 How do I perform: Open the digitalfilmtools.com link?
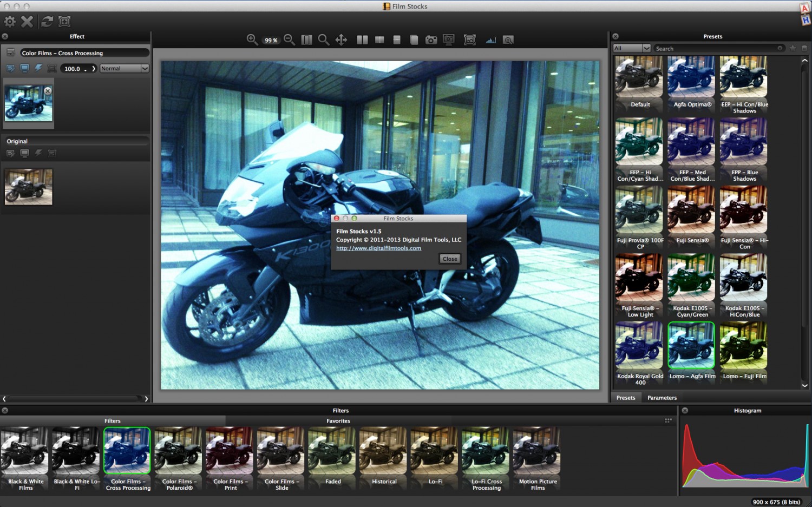click(378, 248)
